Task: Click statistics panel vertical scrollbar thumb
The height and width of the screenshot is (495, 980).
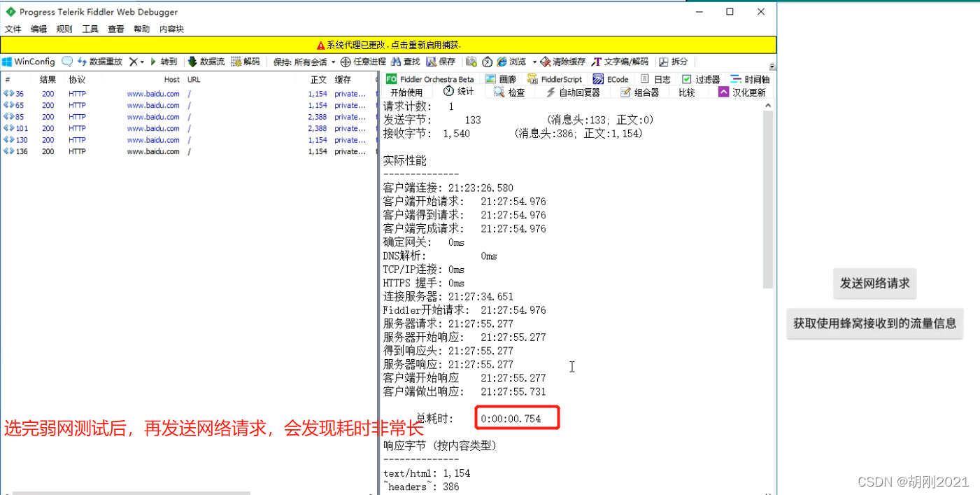Action: (x=768, y=200)
